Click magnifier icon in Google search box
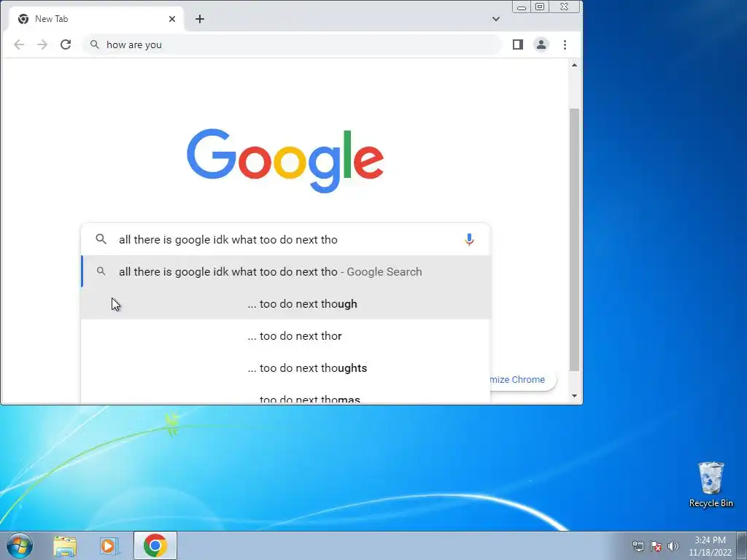Screen dimensions: 747x560 pos(101,239)
